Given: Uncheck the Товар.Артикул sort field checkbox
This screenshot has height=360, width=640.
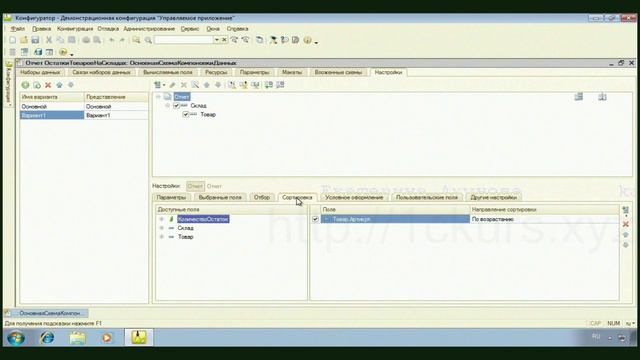Looking at the screenshot, I should tap(315, 219).
